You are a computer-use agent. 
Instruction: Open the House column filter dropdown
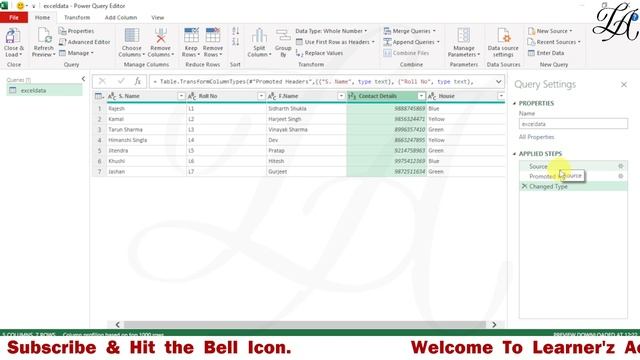(501, 96)
